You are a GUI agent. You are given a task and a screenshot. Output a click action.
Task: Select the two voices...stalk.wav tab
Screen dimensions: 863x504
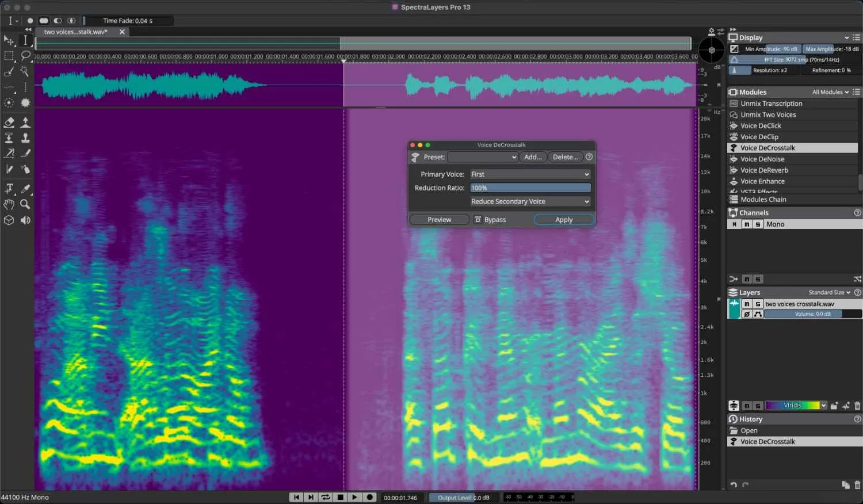76,32
